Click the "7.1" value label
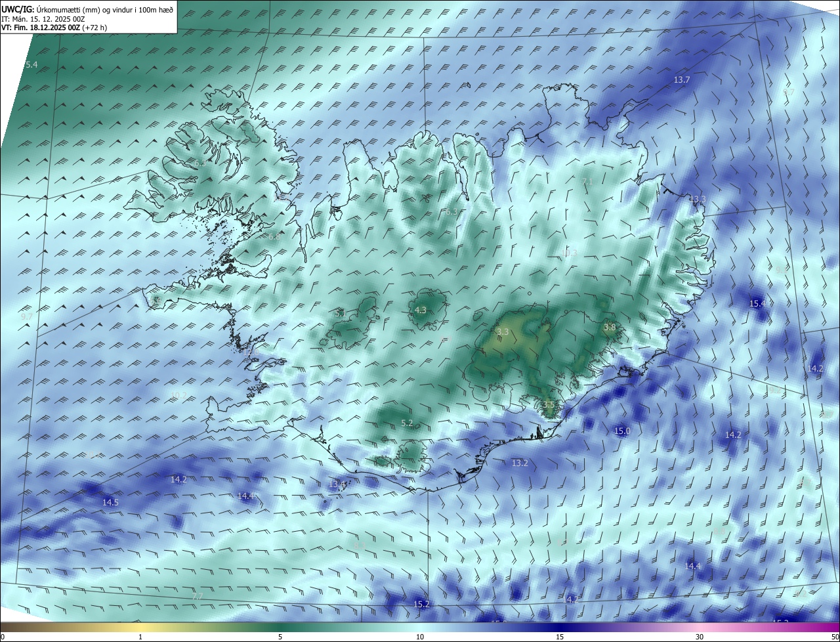The image size is (840, 642). [x=587, y=181]
